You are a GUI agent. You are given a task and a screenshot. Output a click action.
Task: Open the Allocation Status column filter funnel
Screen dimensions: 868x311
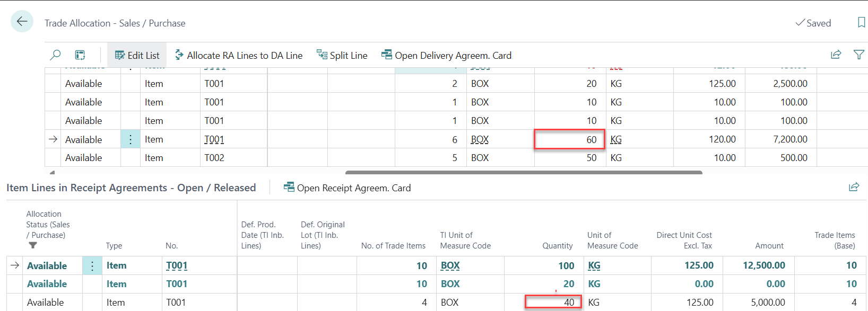click(33, 245)
